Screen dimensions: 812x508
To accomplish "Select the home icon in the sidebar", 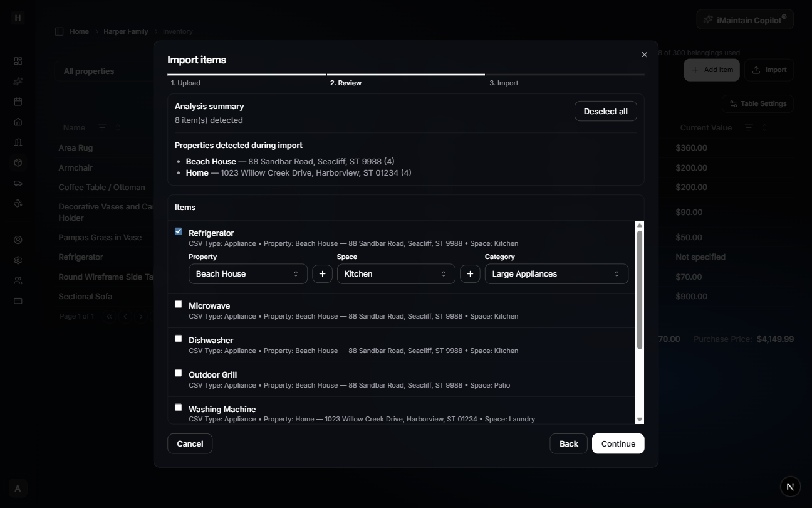I will [x=18, y=122].
